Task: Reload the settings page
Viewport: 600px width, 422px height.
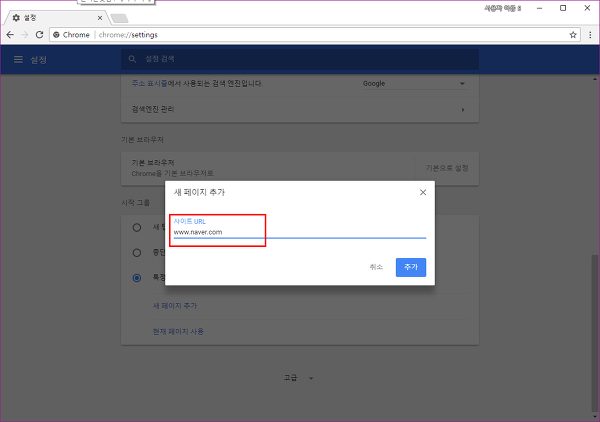Action: click(39, 35)
